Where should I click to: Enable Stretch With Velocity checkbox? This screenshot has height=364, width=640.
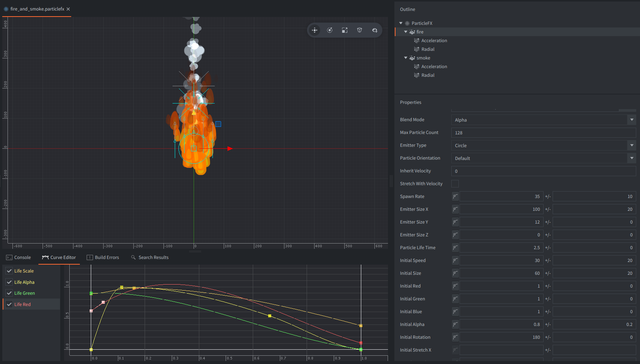(x=455, y=184)
